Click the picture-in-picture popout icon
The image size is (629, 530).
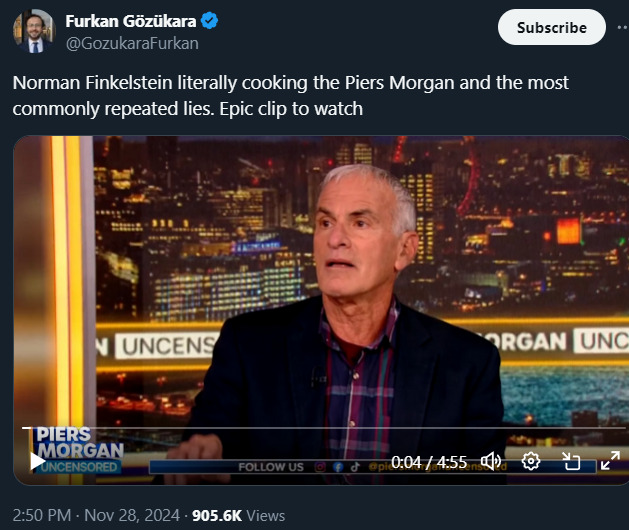coord(571,461)
